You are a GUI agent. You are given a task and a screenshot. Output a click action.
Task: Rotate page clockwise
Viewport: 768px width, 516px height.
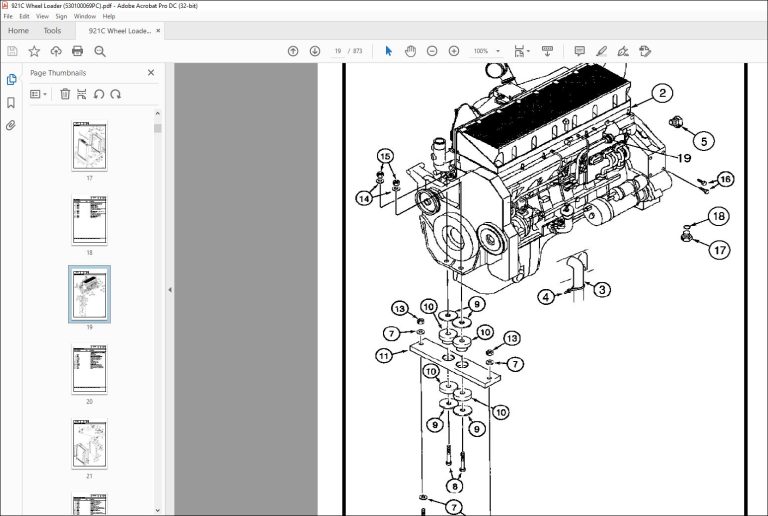(x=116, y=94)
